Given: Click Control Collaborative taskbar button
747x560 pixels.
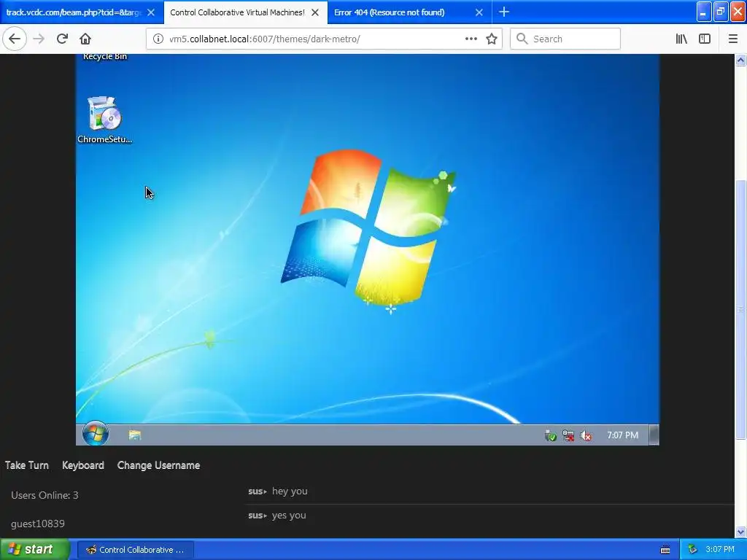Looking at the screenshot, I should point(135,550).
